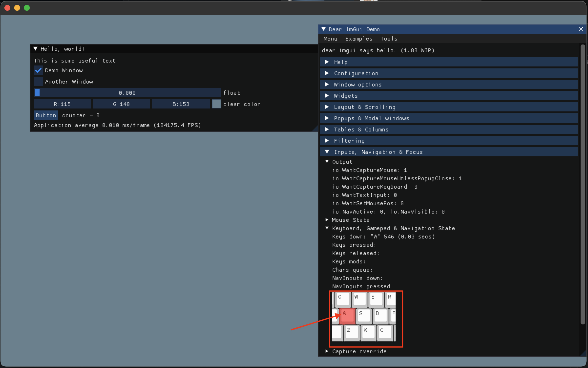Enable the Another Window checkbox
This screenshot has width=588, height=368.
[x=38, y=81]
